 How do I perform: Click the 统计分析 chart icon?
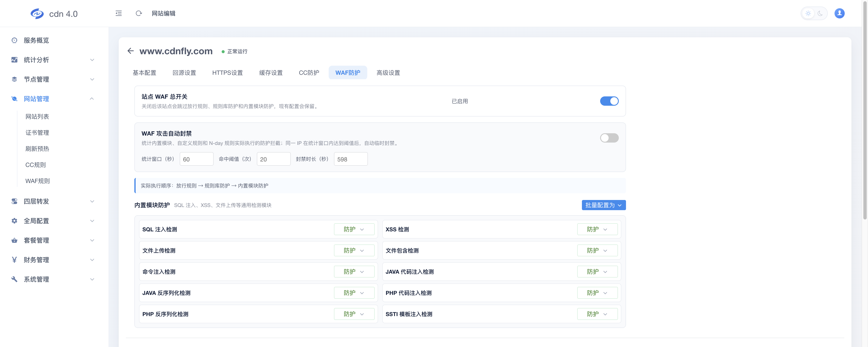tap(14, 60)
